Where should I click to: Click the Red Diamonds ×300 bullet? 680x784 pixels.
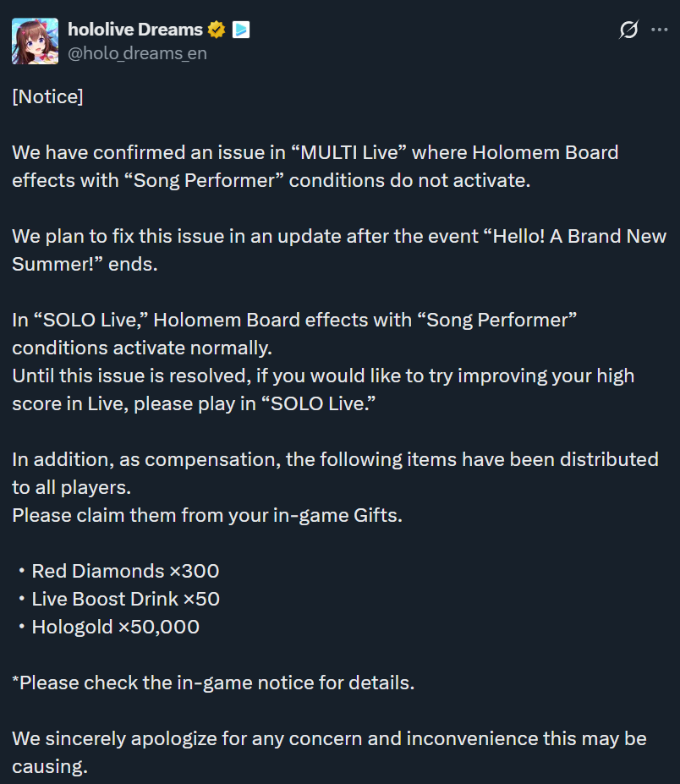(118, 571)
